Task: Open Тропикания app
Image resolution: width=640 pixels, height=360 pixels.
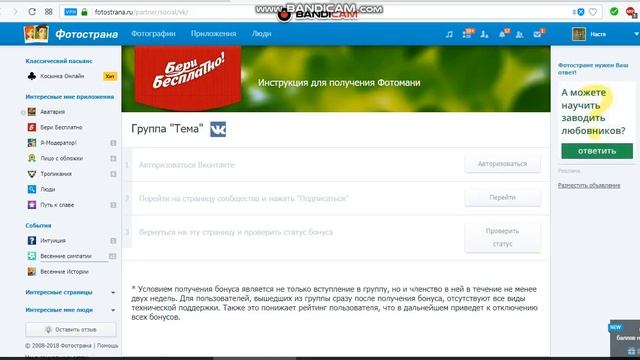Action: [56, 174]
